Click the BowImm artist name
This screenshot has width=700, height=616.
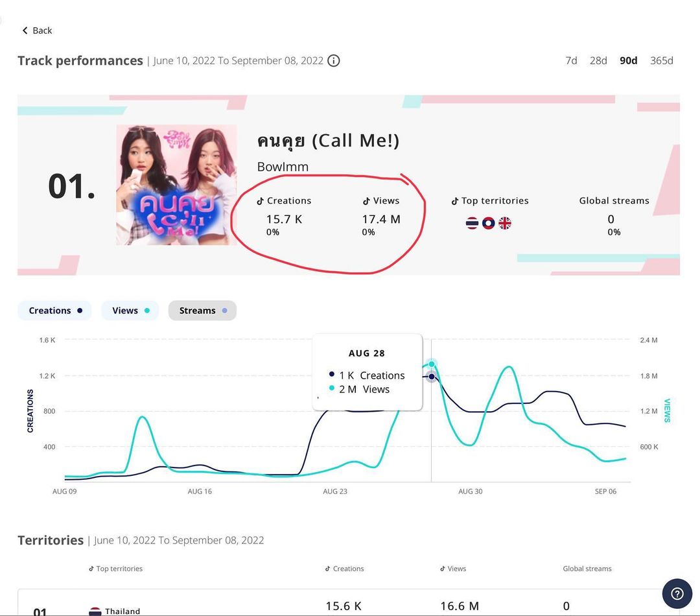pos(283,167)
